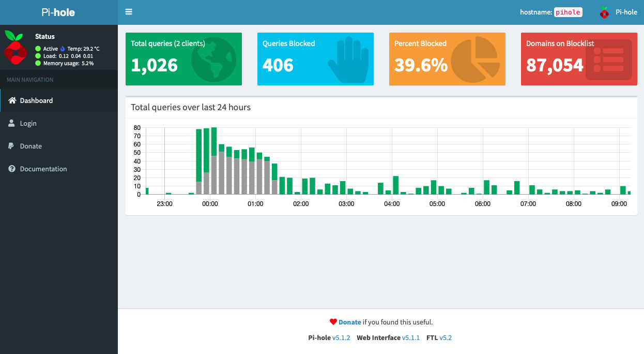Click the 09:00 time label on chart axis
Image resolution: width=644 pixels, height=354 pixels.
click(619, 204)
